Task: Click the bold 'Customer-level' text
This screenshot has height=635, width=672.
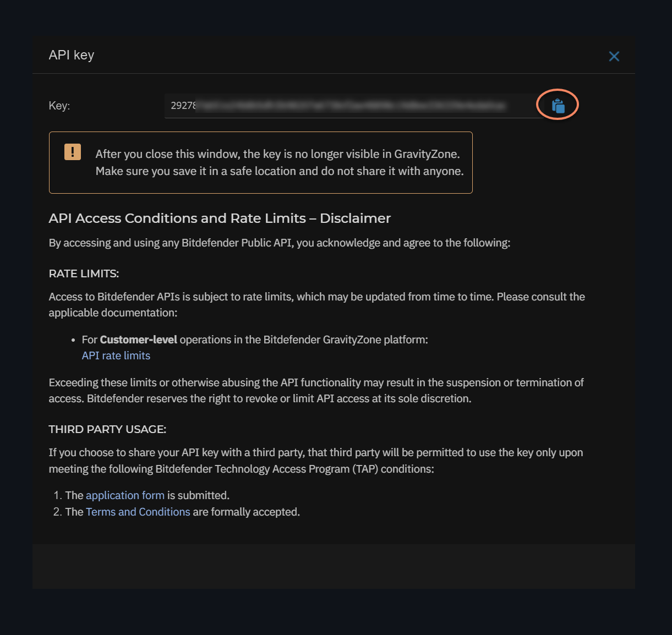Action: coord(139,340)
